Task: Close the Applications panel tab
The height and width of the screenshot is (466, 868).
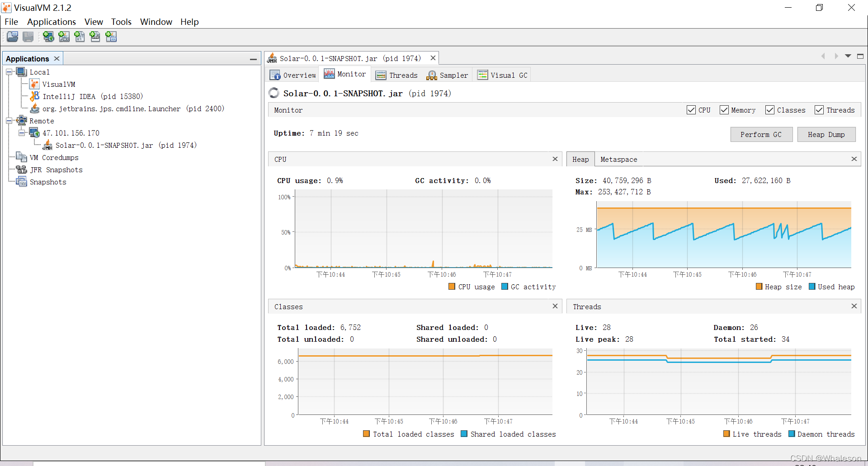Action: (x=57, y=59)
